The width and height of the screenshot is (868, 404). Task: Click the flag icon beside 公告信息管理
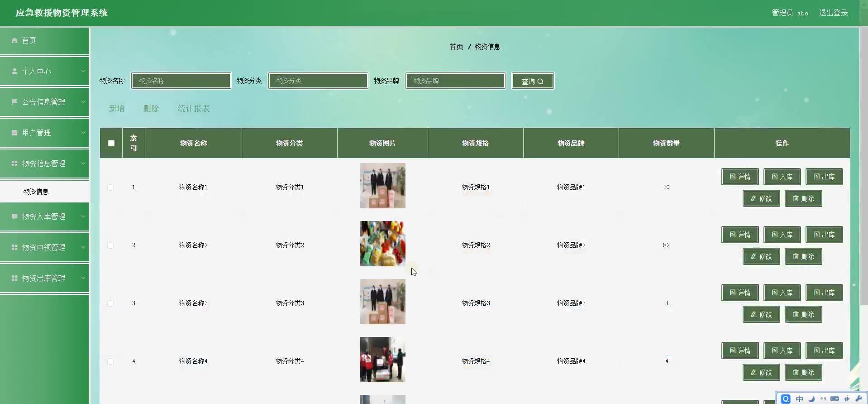coord(14,102)
